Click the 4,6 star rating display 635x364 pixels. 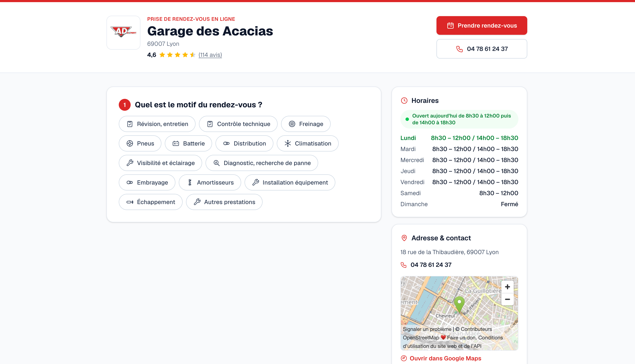[171, 55]
